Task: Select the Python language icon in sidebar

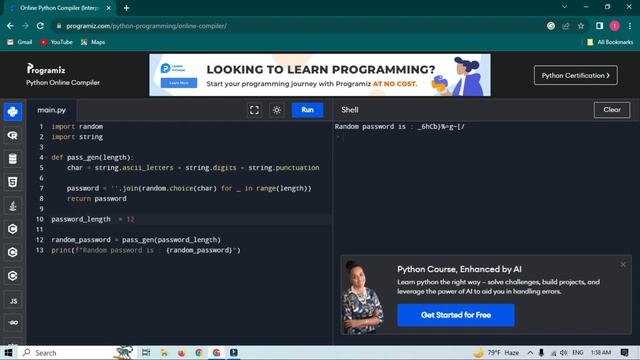Action: (13, 112)
